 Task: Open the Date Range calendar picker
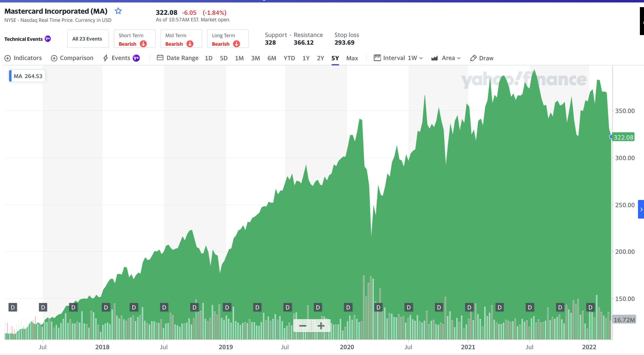[x=160, y=58]
